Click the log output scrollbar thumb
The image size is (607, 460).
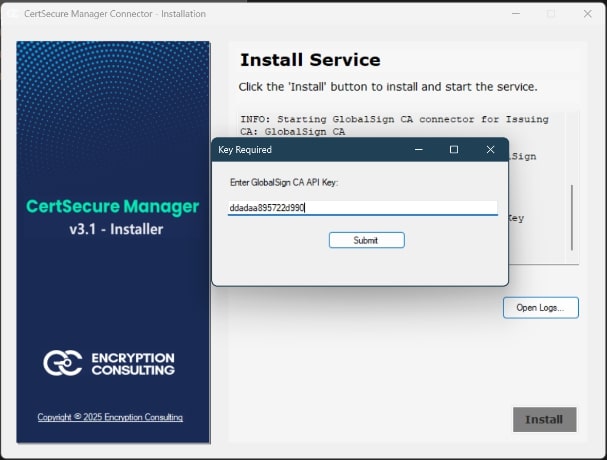pos(572,218)
